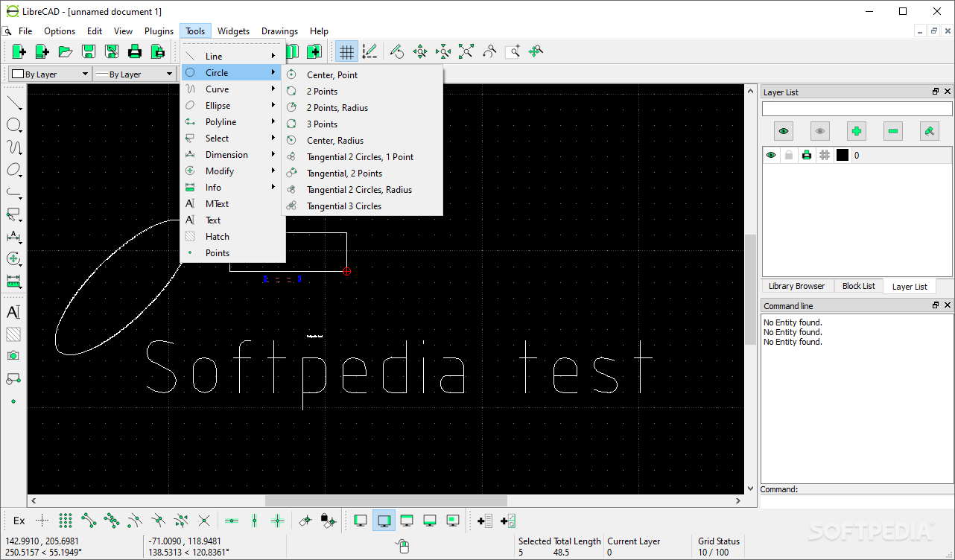Click the Zoom In icon
This screenshot has width=955, height=560.
coord(420,51)
